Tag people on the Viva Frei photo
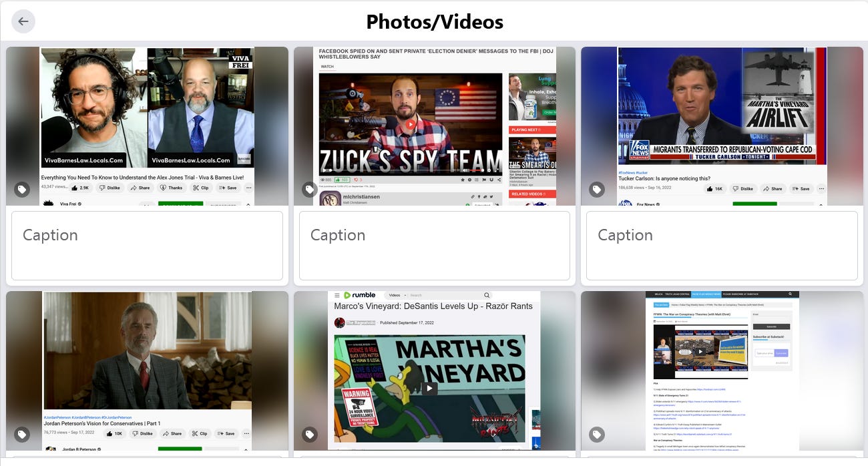This screenshot has height=466, width=868. [x=22, y=190]
